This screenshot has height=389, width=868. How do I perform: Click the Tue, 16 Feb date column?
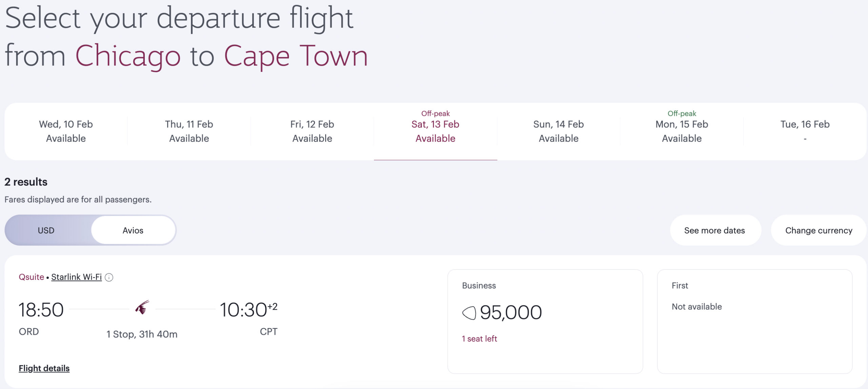point(805,131)
